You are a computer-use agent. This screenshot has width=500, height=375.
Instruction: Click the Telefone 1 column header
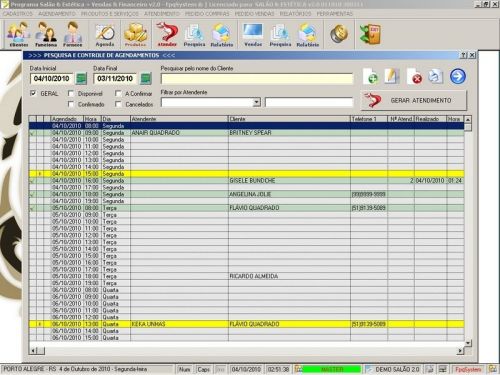pyautogui.click(x=369, y=119)
